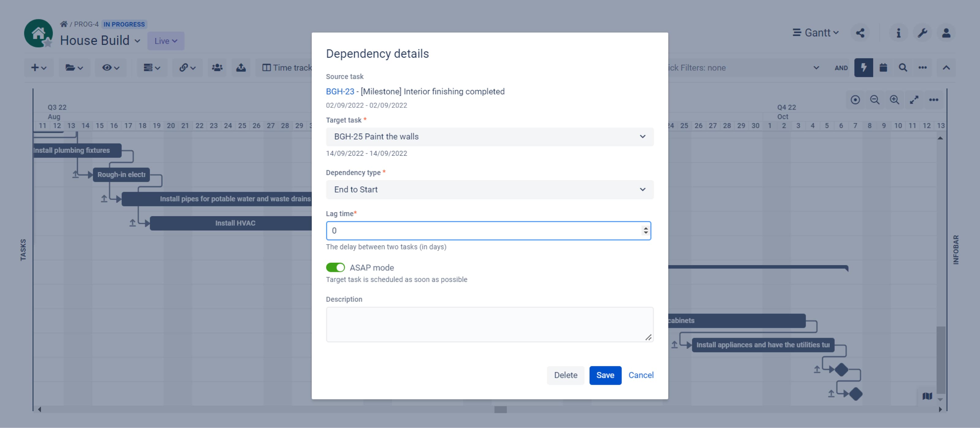Open the eye view options menu
This screenshot has height=428, width=980.
[111, 68]
